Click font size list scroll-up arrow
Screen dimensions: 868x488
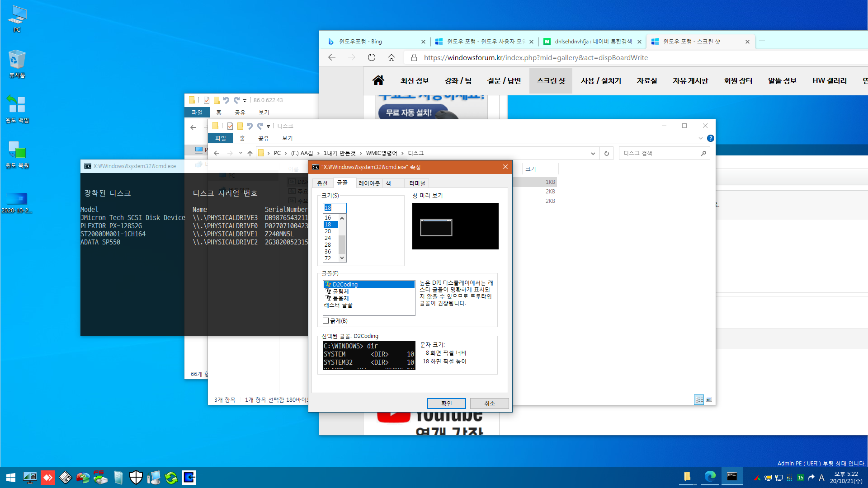point(342,218)
